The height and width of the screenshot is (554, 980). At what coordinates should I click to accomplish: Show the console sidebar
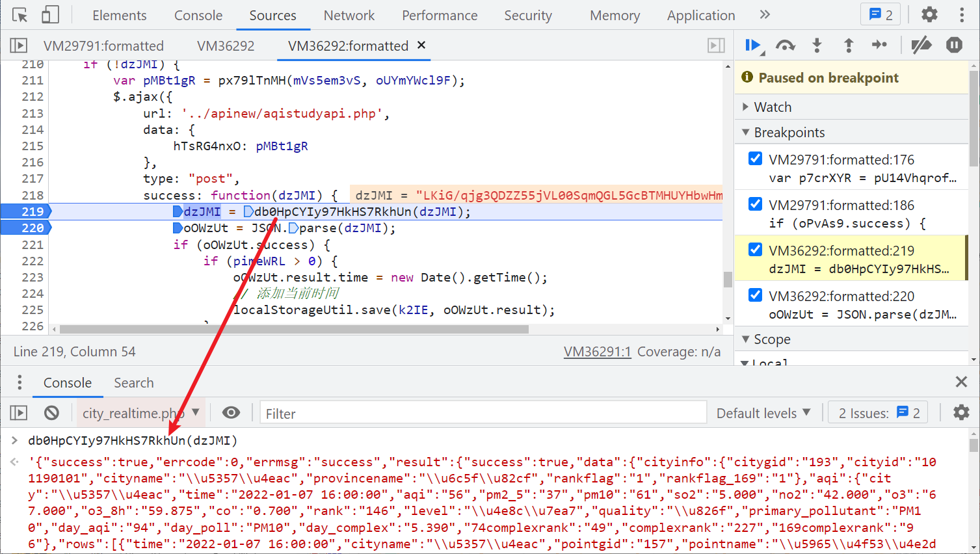(x=18, y=413)
